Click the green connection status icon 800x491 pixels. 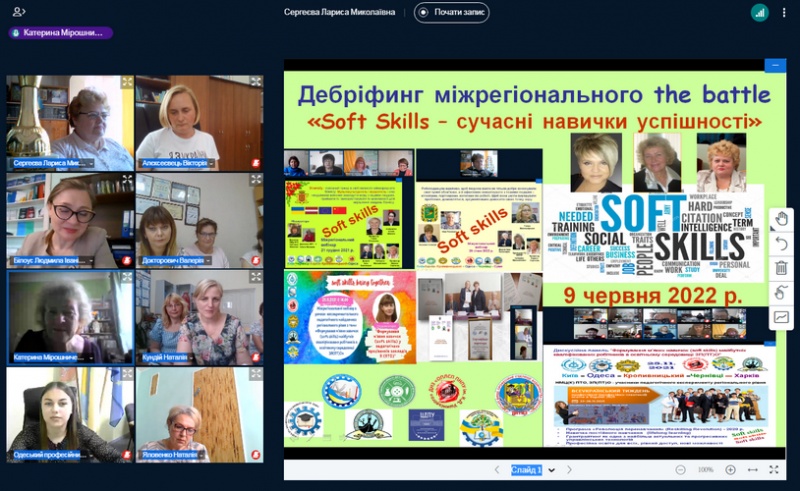(760, 12)
